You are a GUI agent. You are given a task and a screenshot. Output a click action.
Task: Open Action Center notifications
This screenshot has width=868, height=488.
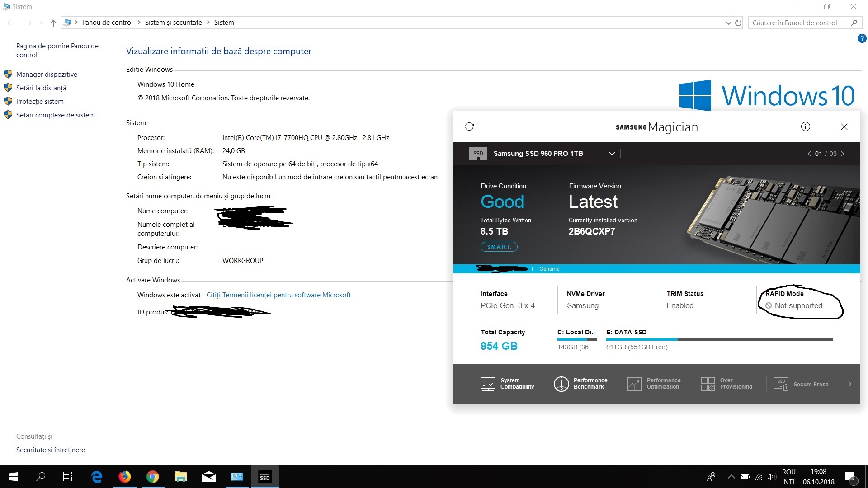[x=850, y=477]
